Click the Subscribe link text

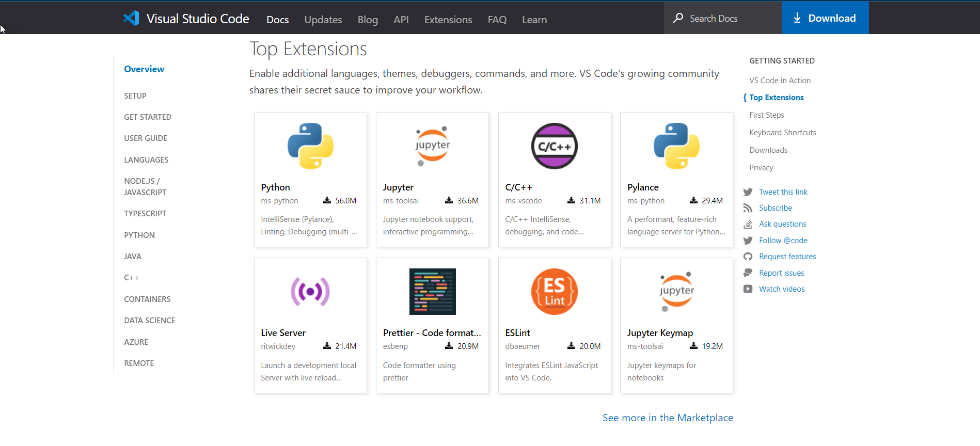(x=776, y=208)
